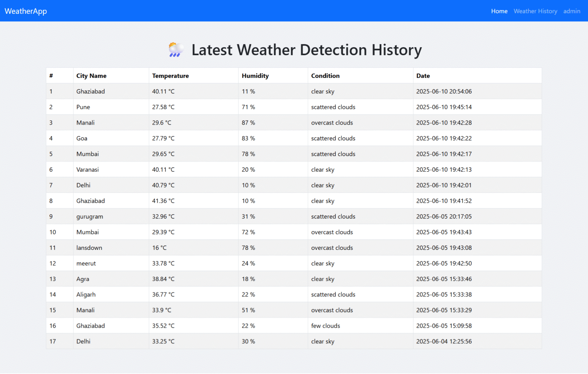Select the Home navigation link
Screen dimensions: 588x374
pyautogui.click(x=499, y=11)
